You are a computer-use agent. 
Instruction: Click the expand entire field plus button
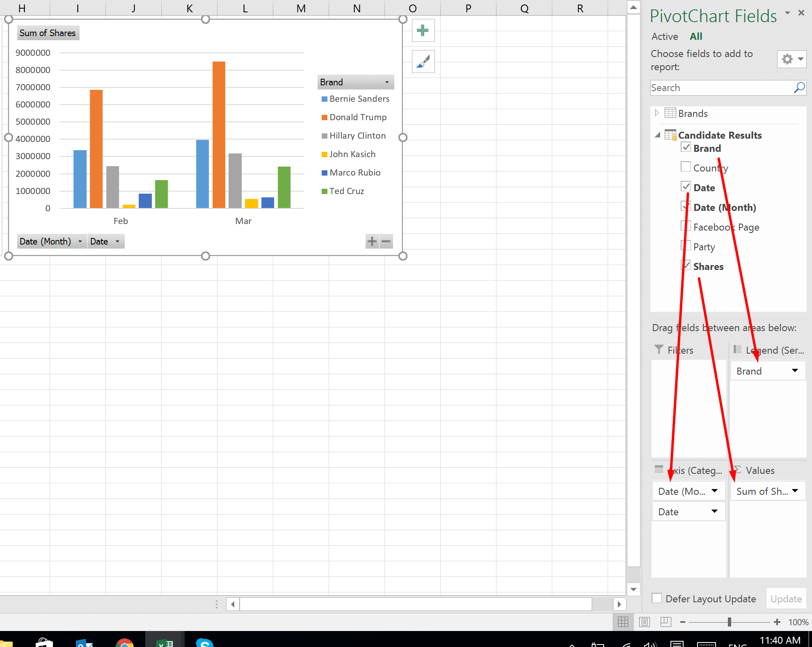coord(372,241)
